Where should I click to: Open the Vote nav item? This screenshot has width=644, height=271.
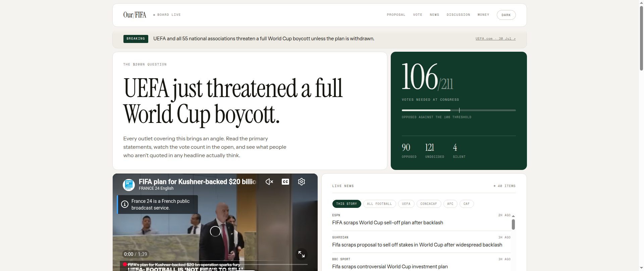[418, 15]
